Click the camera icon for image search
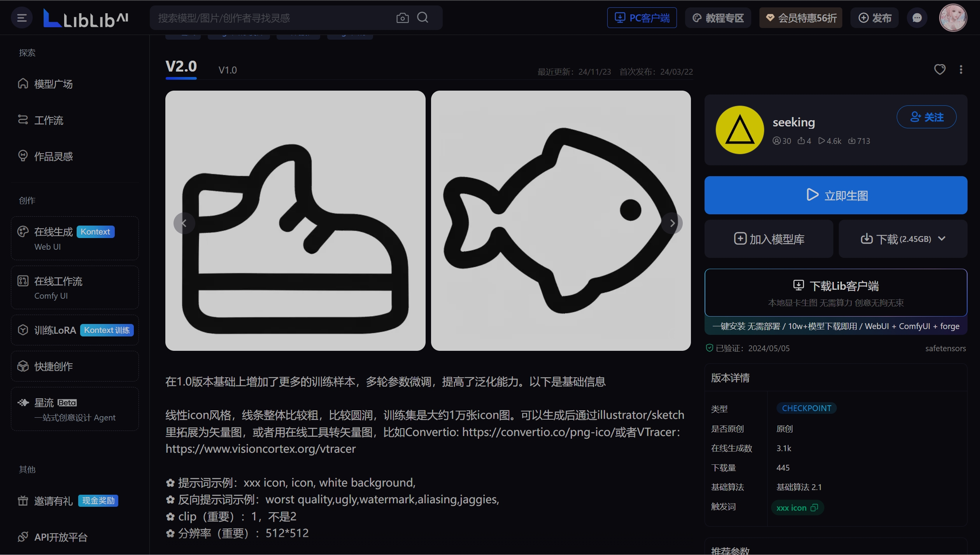The image size is (980, 555). coord(403,18)
